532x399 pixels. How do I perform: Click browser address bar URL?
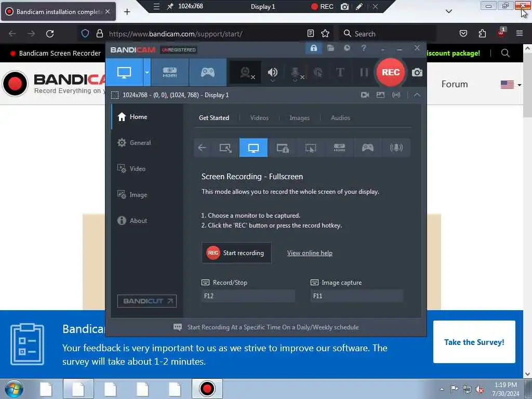(176, 34)
